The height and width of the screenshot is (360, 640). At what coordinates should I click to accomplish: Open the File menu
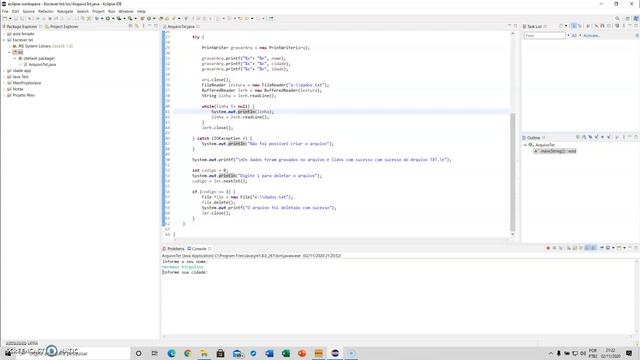coord(5,11)
